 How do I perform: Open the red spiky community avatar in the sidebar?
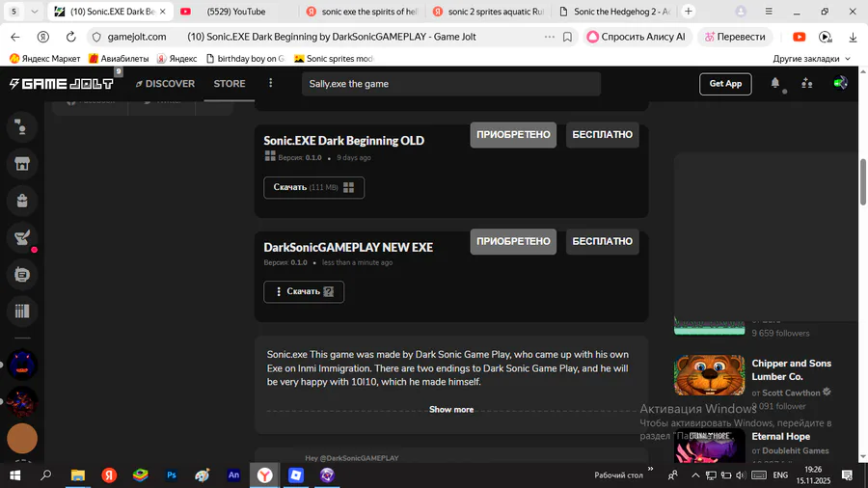[22, 402]
